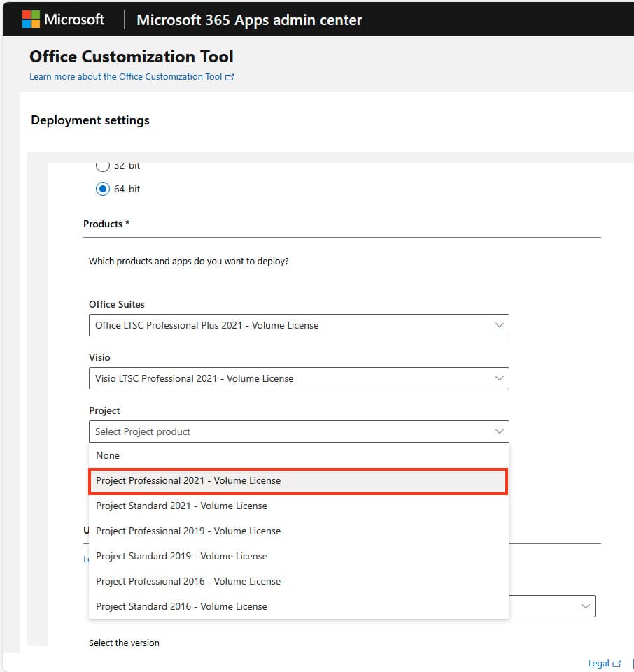
Task: Pick Project Professional 2016 - Volume License
Action: [188, 581]
